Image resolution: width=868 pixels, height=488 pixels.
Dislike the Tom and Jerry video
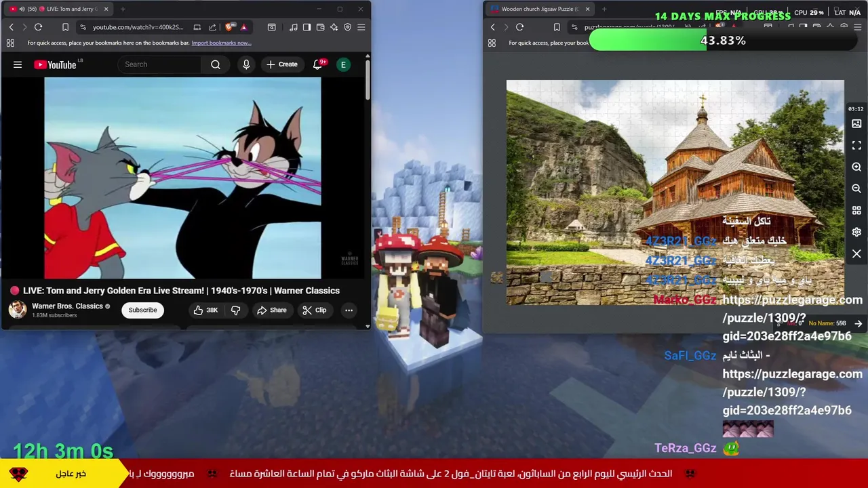[235, 310]
